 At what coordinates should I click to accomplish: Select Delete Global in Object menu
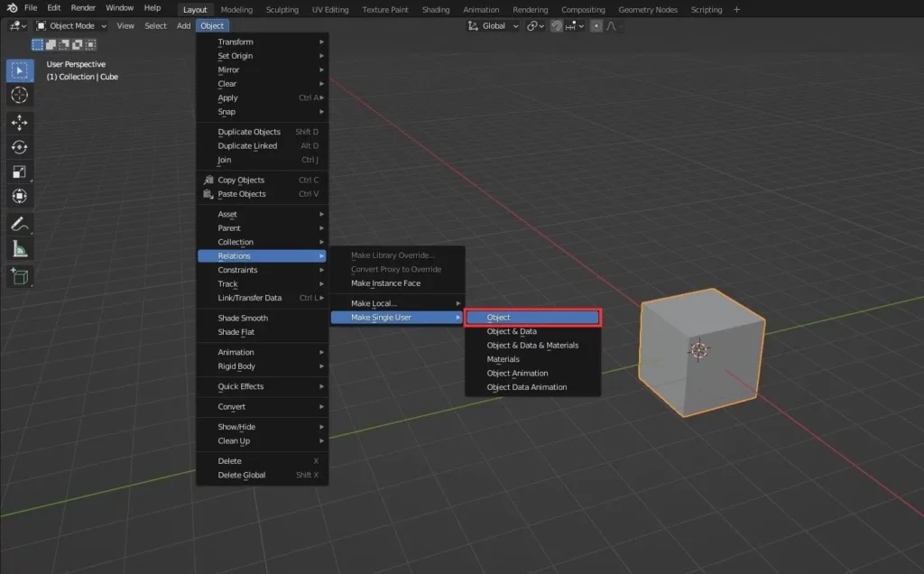point(263,475)
